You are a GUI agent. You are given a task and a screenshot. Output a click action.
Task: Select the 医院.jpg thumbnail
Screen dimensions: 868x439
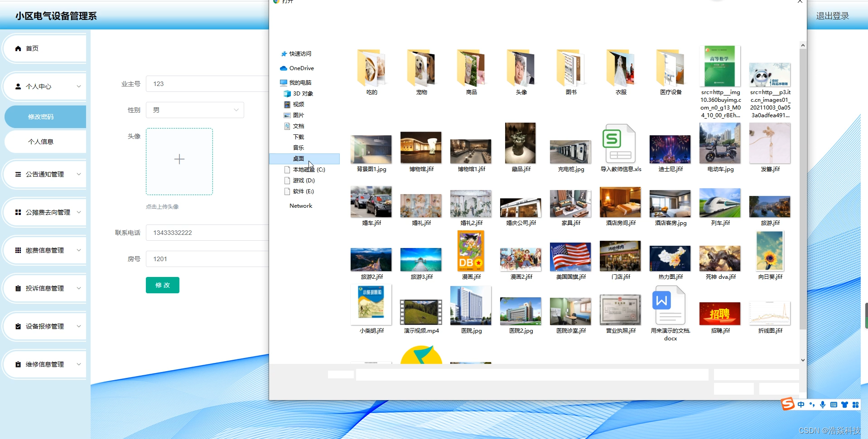[471, 305]
